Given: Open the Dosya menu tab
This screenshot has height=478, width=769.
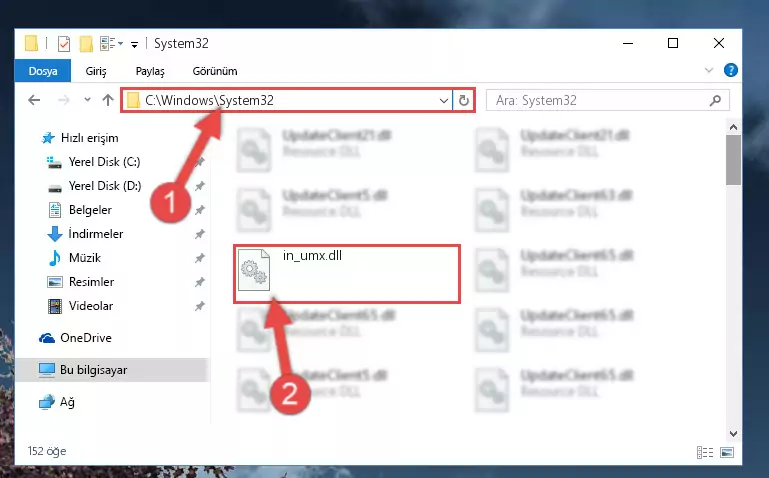Looking at the screenshot, I should coord(43,71).
